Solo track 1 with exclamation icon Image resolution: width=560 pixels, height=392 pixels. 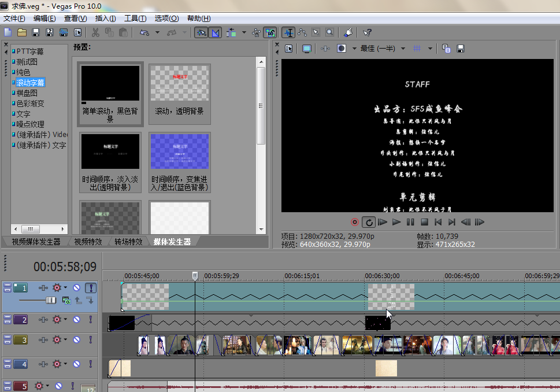tap(91, 288)
